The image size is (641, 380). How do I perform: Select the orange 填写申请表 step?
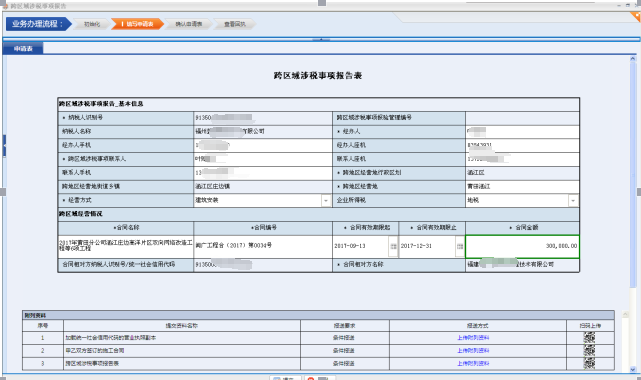pos(138,24)
